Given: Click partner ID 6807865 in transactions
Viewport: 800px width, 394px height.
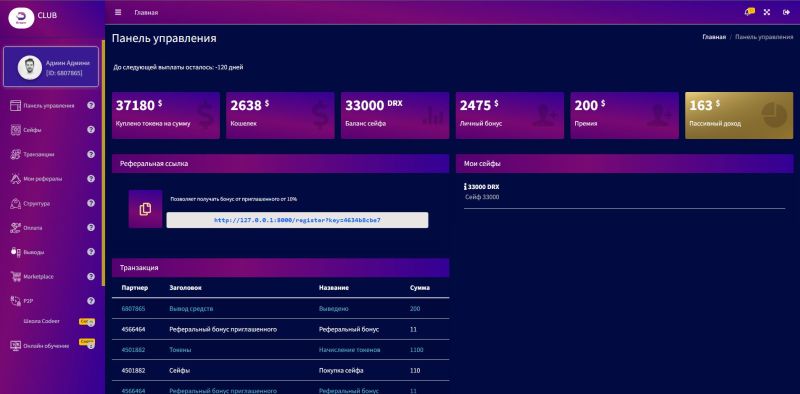Looking at the screenshot, I should coord(133,309).
